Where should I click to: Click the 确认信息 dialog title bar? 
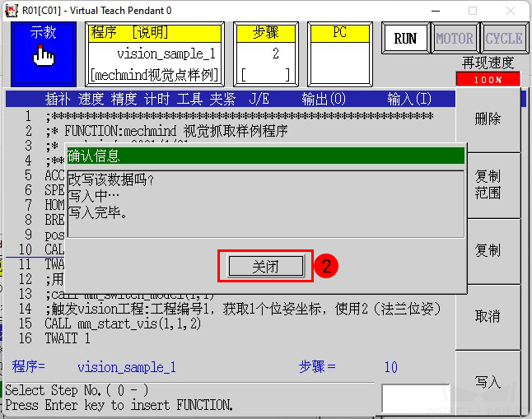coord(266,156)
